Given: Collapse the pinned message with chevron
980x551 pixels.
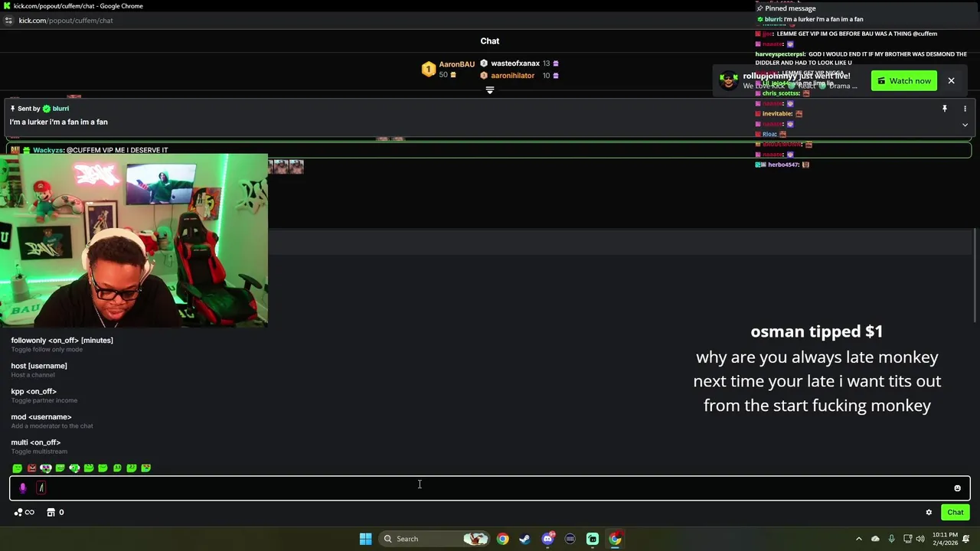Looking at the screenshot, I should [x=965, y=125].
